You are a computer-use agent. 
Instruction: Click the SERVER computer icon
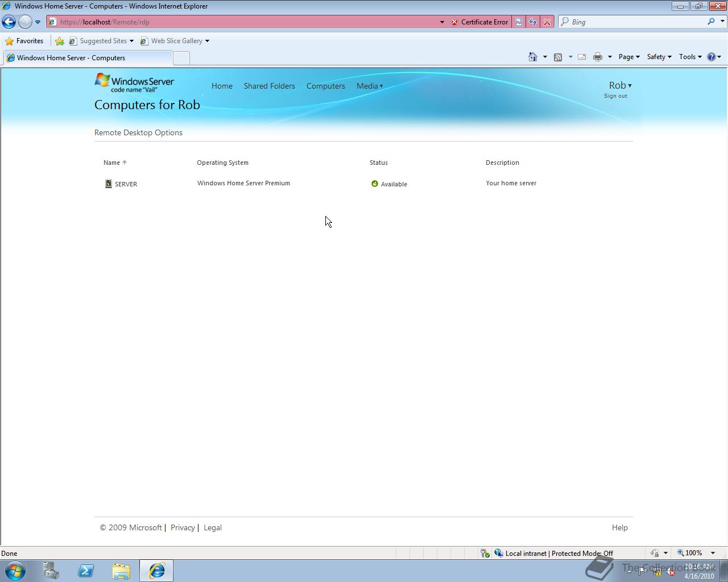[x=109, y=184]
